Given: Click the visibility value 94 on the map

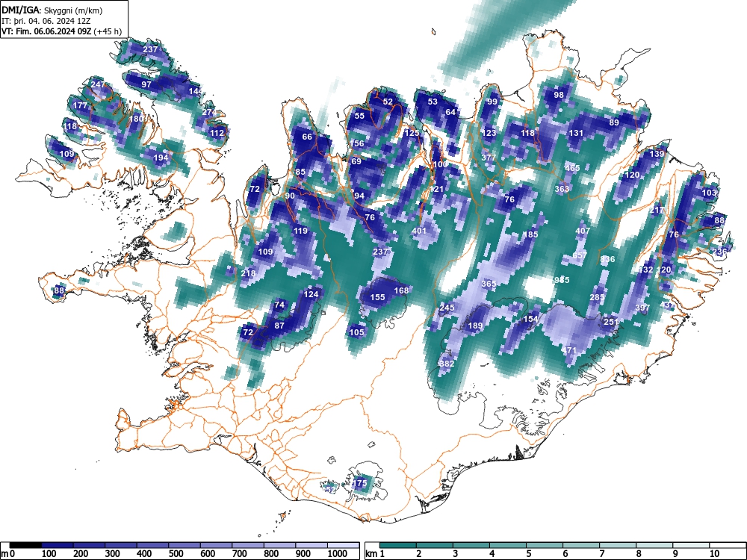Looking at the screenshot, I should tap(359, 196).
